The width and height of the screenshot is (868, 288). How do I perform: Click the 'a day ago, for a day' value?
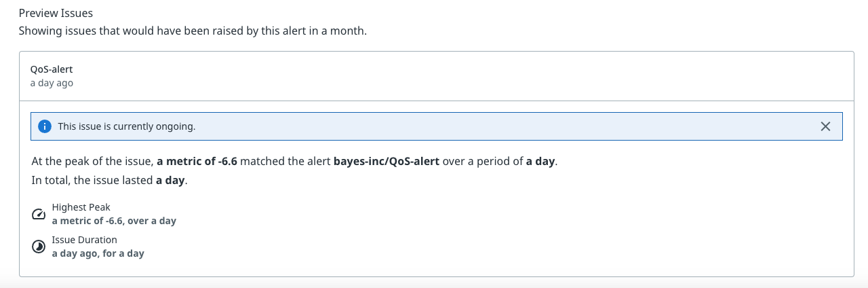tap(98, 253)
